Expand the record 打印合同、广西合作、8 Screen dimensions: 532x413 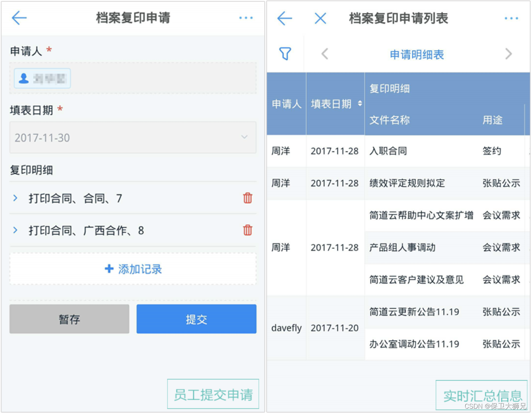[x=15, y=230]
